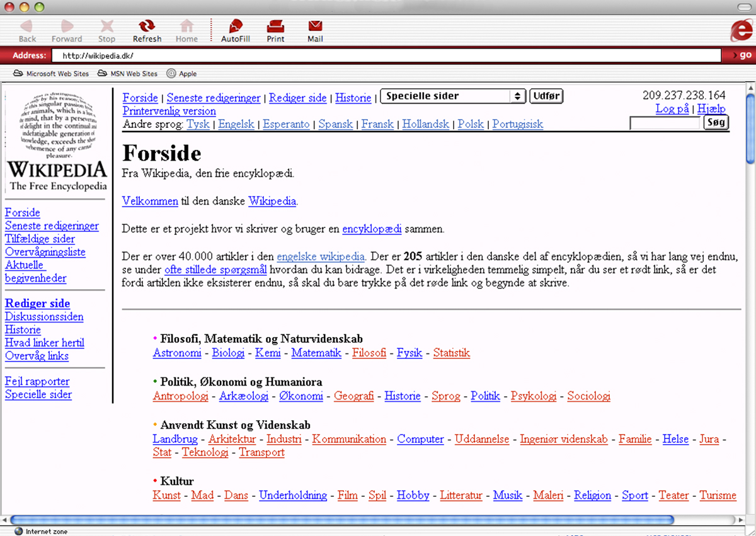Screen dimensions: 756x536
Task: Switch language to Engelsk
Action: [x=236, y=124]
